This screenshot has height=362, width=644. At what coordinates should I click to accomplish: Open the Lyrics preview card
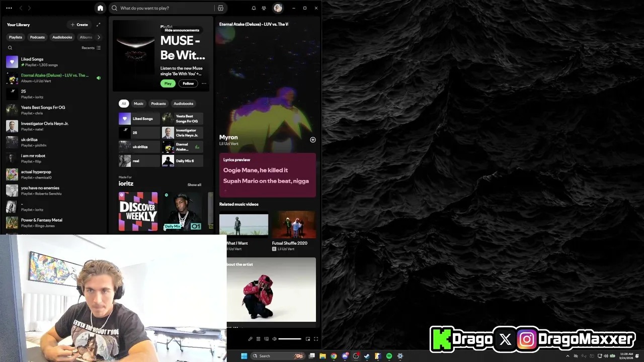268,175
